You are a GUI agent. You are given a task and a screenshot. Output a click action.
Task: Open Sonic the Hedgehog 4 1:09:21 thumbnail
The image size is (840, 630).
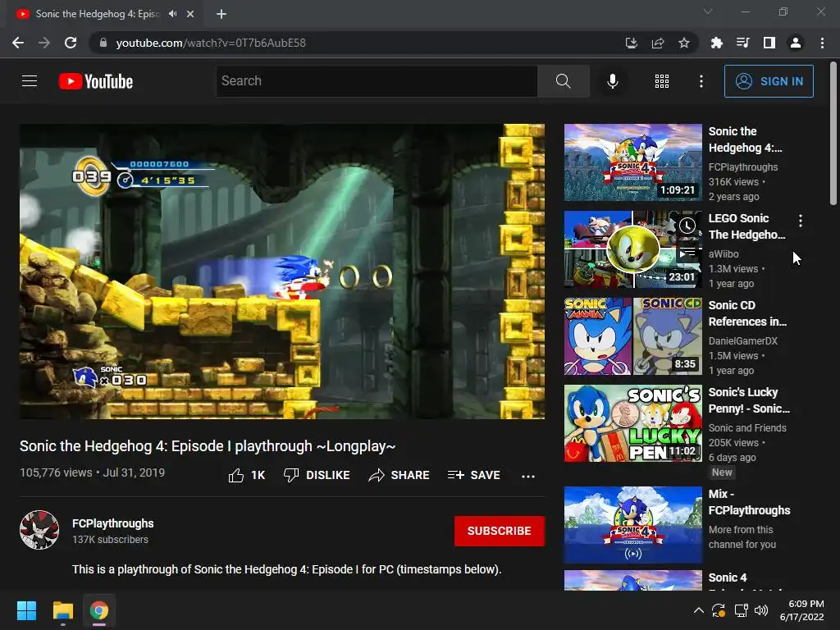click(632, 162)
